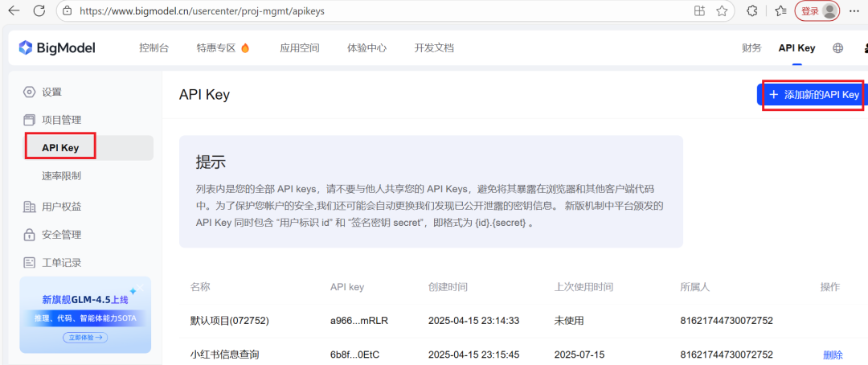Click 默认项目(072752) row name

click(x=229, y=321)
